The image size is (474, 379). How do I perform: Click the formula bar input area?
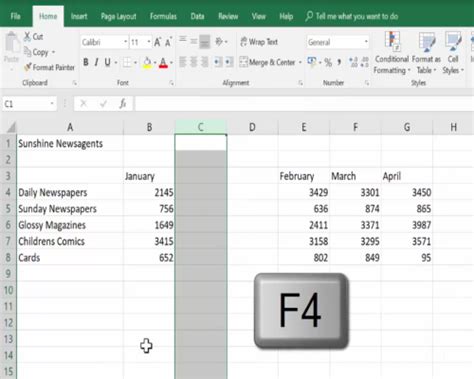click(304, 104)
